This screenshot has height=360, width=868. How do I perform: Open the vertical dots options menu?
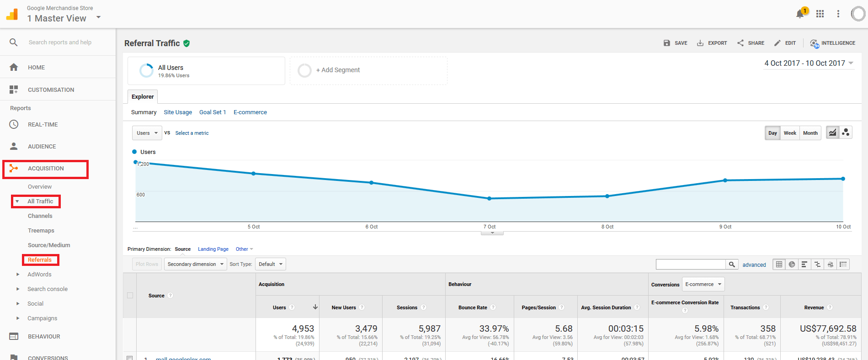(x=838, y=14)
